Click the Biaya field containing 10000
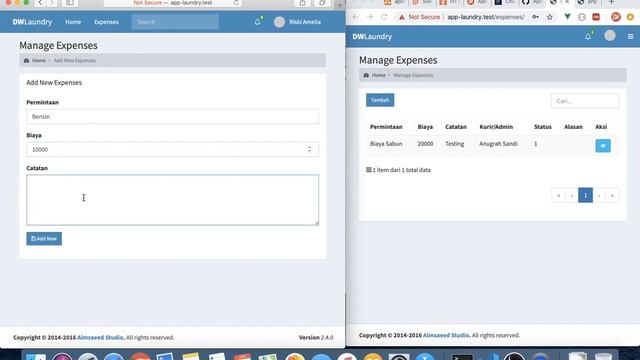The image size is (640, 360). [x=172, y=149]
